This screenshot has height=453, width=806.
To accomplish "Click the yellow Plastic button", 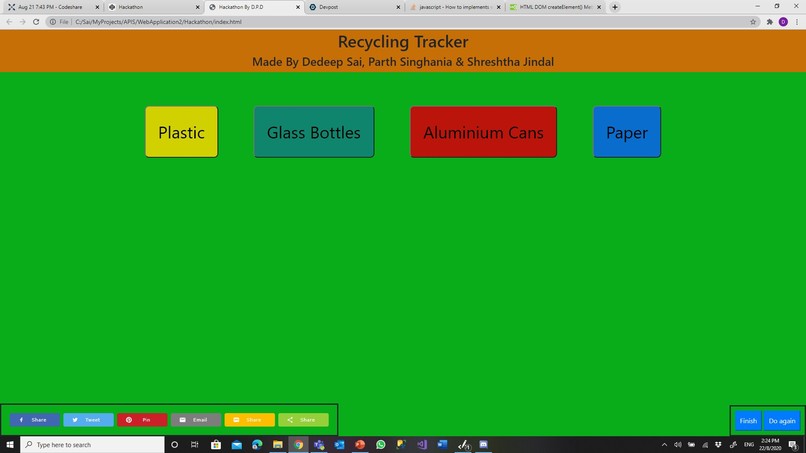I will tap(181, 132).
